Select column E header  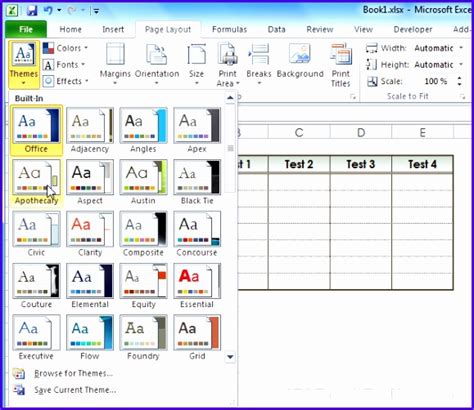(422, 133)
